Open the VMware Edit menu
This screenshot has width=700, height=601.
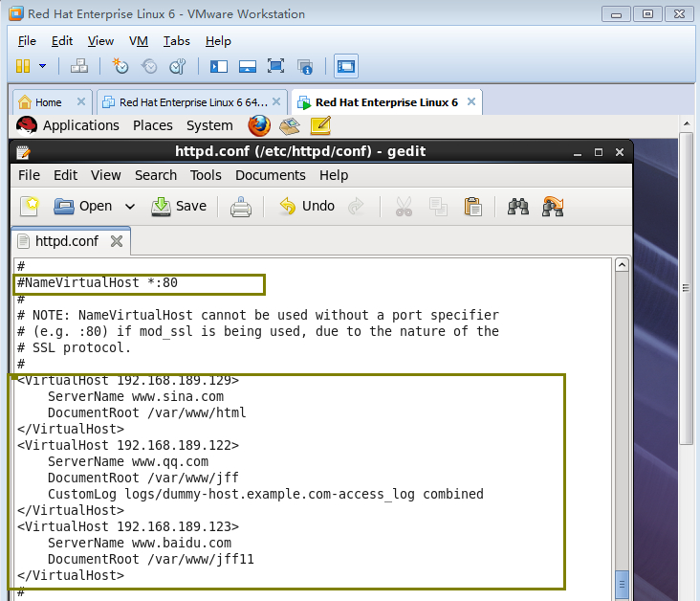[x=61, y=41]
